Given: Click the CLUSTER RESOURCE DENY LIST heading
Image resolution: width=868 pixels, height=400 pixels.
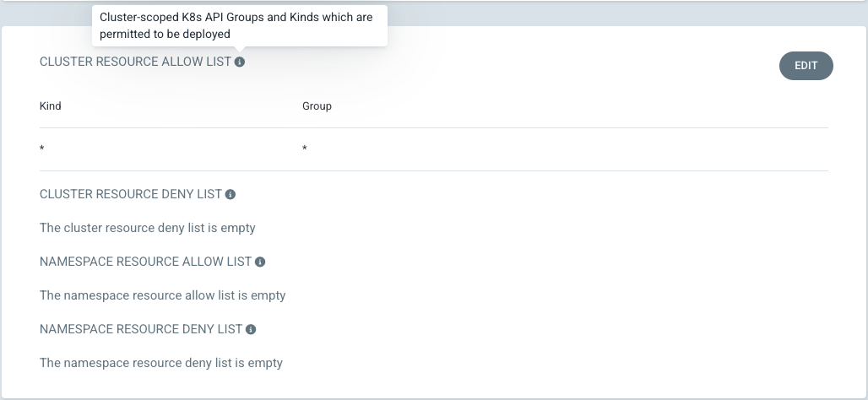Looking at the screenshot, I should pyautogui.click(x=130, y=194).
